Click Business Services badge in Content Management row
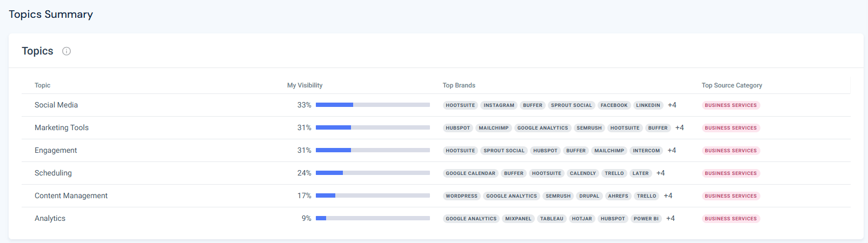Image resolution: width=868 pixels, height=243 pixels. pyautogui.click(x=731, y=196)
